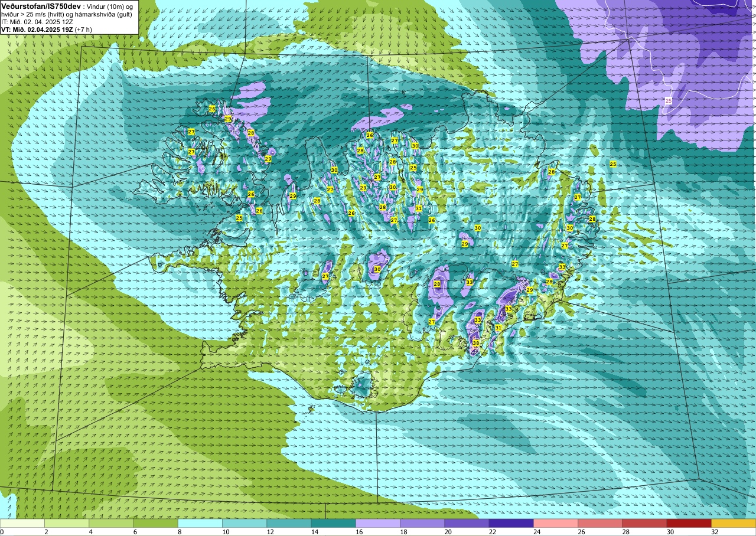Click the "10" value on the legend scale
The image size is (756, 536).
[226, 532]
